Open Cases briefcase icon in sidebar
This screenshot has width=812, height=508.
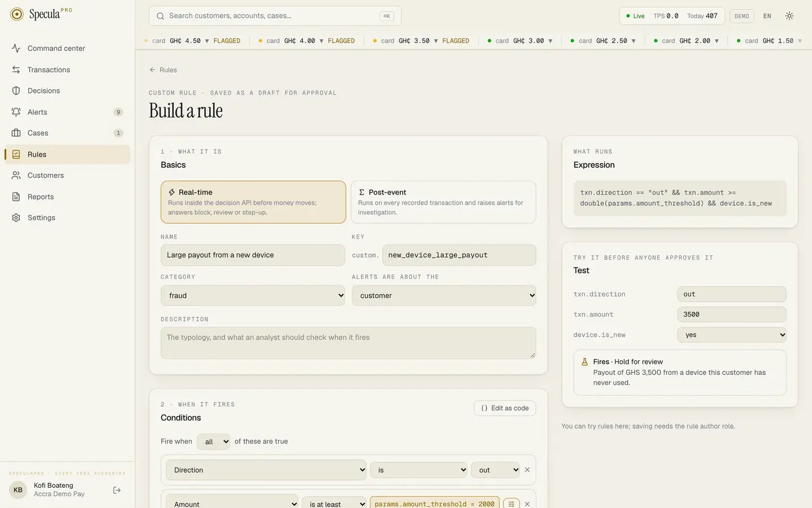coord(16,133)
